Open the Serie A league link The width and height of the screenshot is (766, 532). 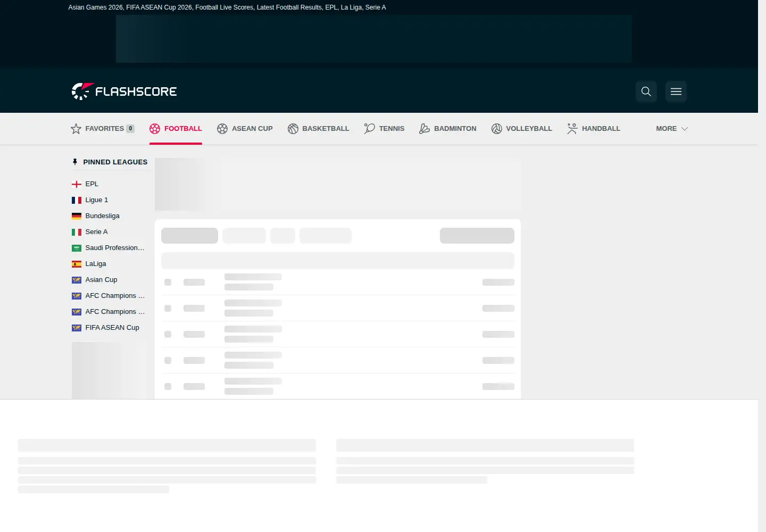[x=96, y=232]
